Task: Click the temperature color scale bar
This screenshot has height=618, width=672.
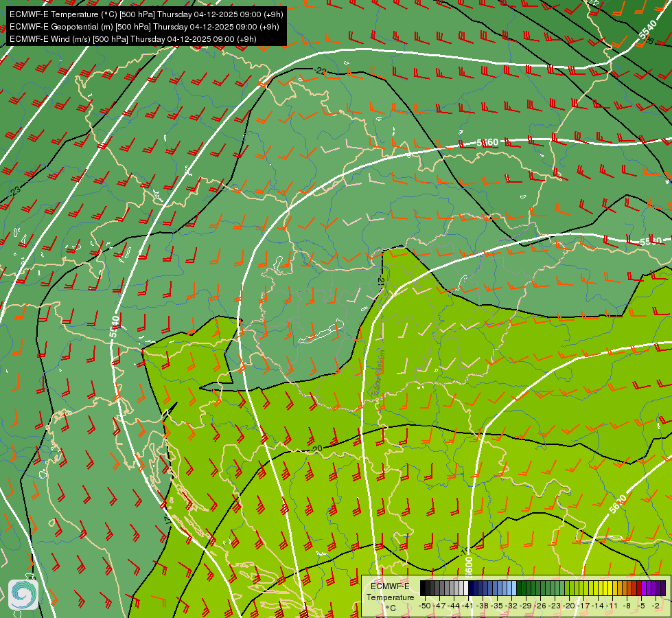Action: (542, 588)
